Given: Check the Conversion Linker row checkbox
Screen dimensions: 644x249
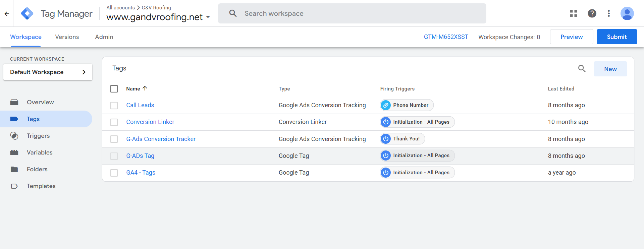Looking at the screenshot, I should click(114, 122).
